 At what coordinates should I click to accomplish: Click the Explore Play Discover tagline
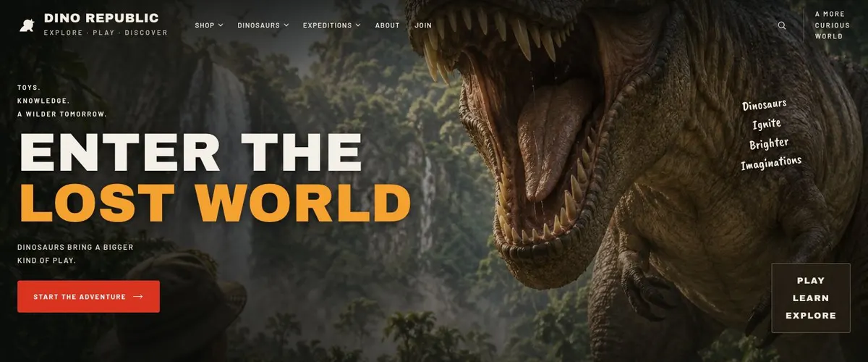106,33
